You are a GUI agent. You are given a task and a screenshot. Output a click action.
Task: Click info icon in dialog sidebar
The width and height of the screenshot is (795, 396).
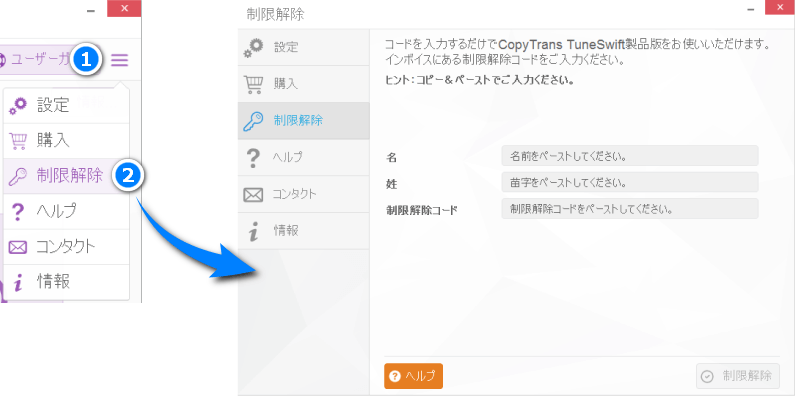tap(253, 232)
